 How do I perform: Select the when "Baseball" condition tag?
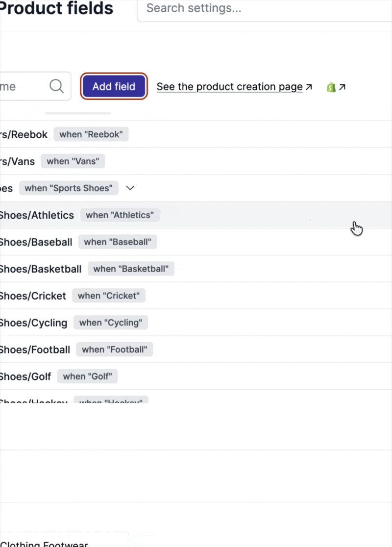118,242
